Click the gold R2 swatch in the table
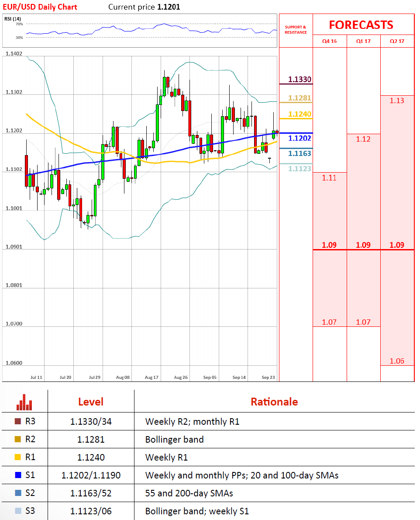 [18, 440]
